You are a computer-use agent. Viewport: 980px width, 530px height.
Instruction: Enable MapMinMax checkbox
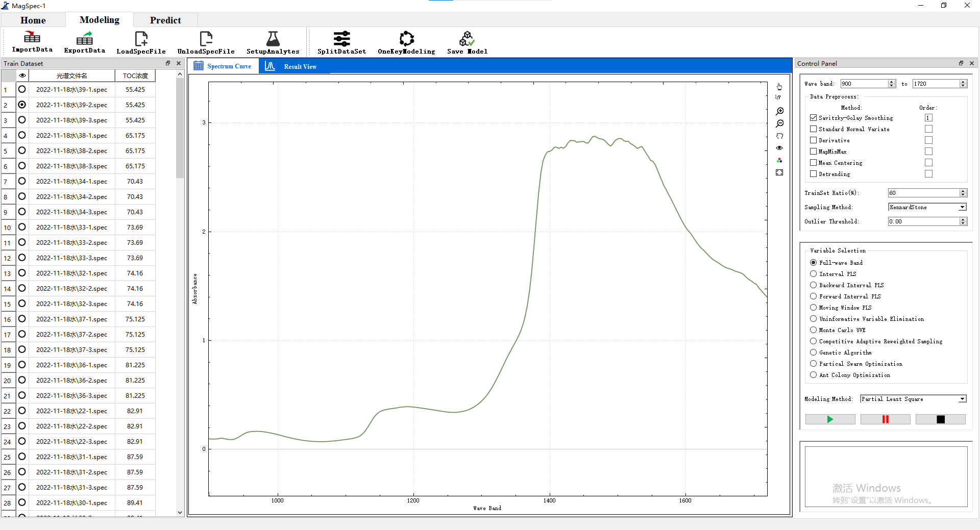pos(814,152)
